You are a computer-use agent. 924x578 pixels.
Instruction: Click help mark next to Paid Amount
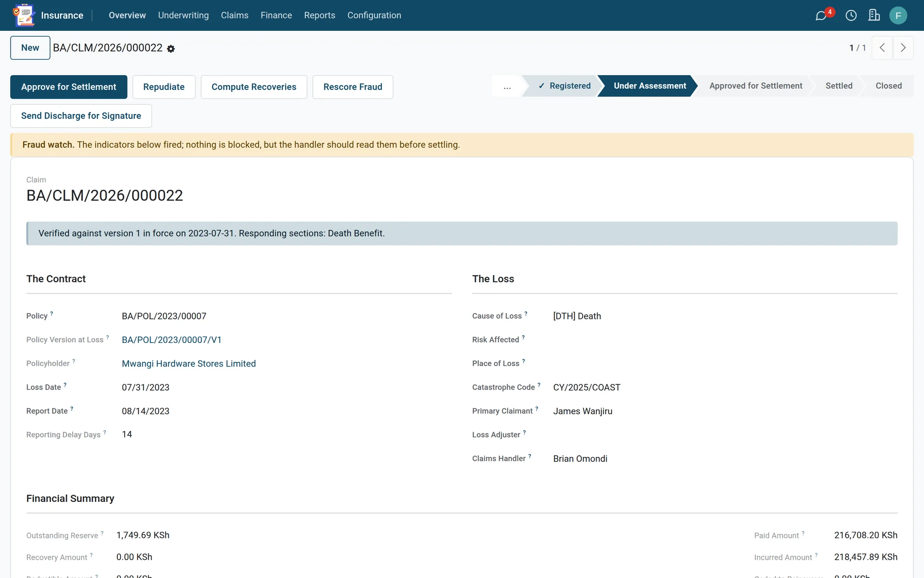click(803, 533)
